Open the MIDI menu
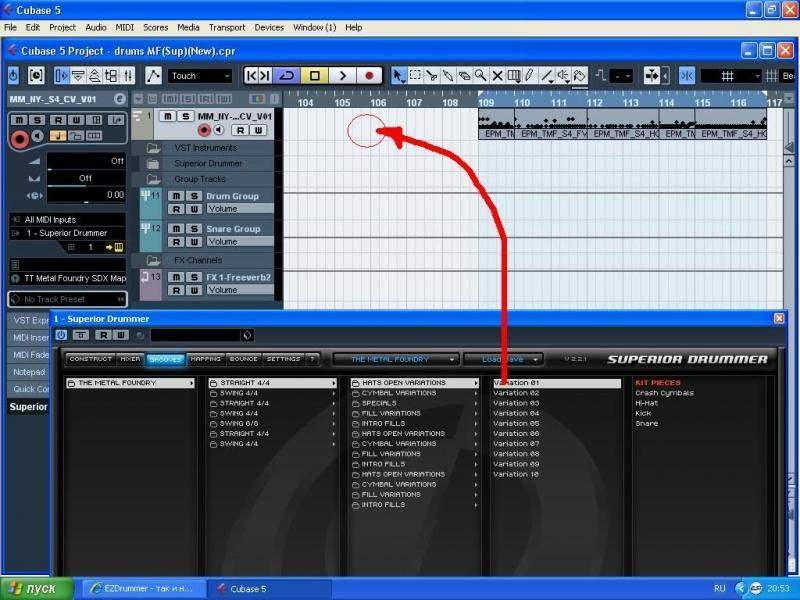 [x=124, y=28]
